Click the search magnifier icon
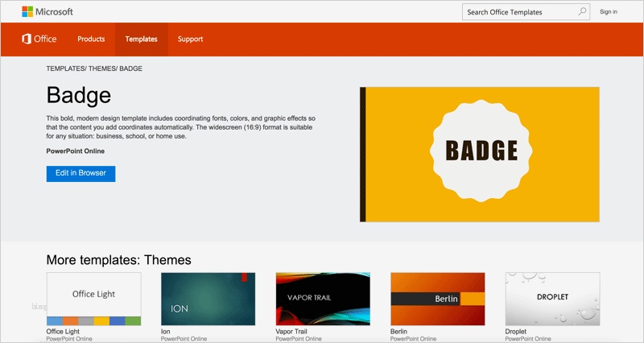Viewport: 644px width, 343px height. click(582, 12)
